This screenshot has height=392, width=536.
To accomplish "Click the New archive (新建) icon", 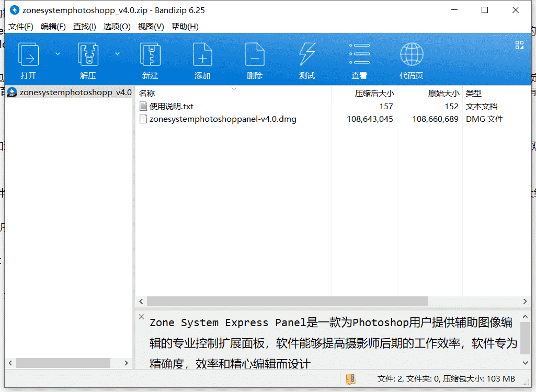I will coord(150,54).
